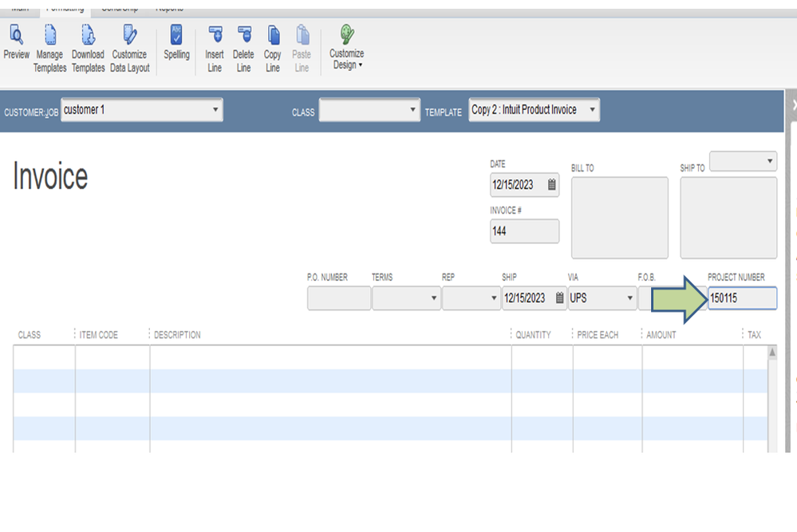This screenshot has width=797, height=532.
Task: Copy Line in invoice
Action: pyautogui.click(x=273, y=49)
